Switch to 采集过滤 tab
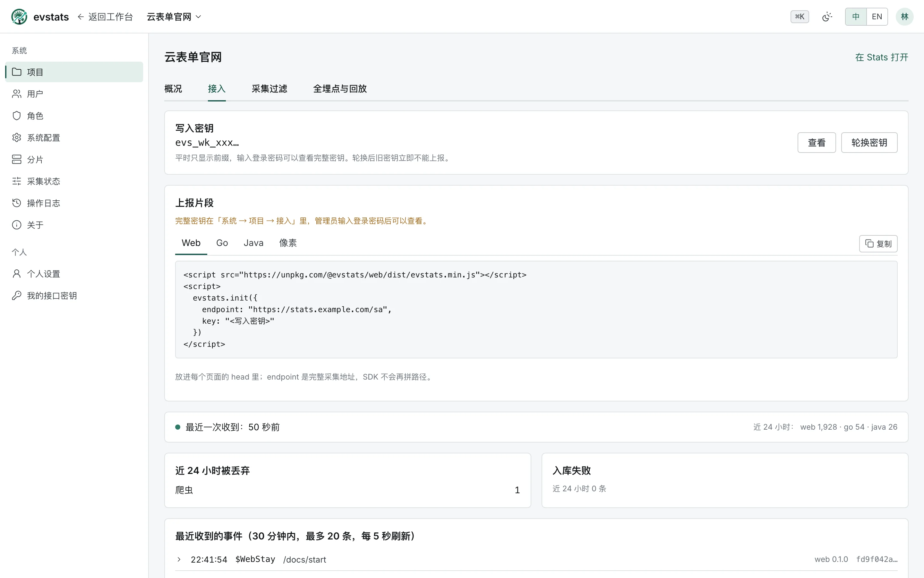The image size is (924, 578). [269, 89]
